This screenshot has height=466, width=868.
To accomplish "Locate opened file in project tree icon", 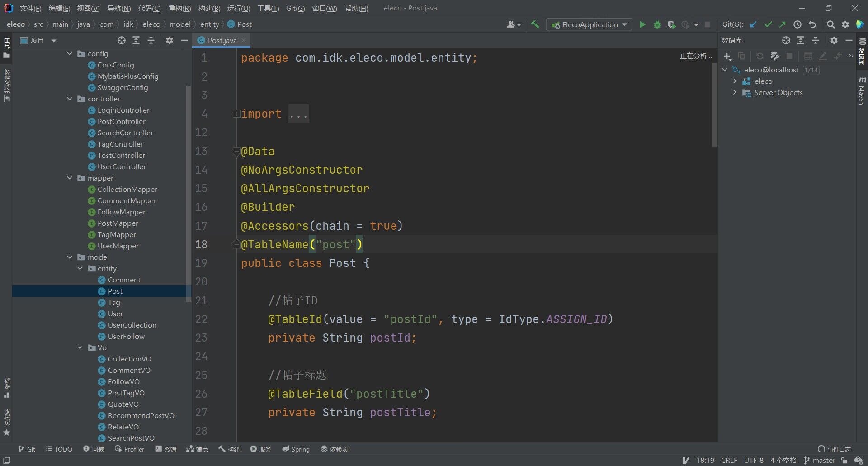I will click(x=121, y=40).
